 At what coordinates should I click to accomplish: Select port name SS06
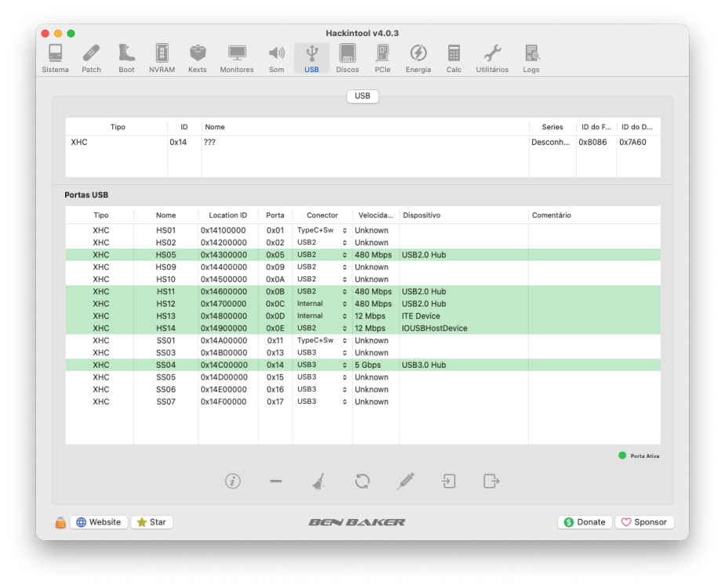click(x=166, y=390)
